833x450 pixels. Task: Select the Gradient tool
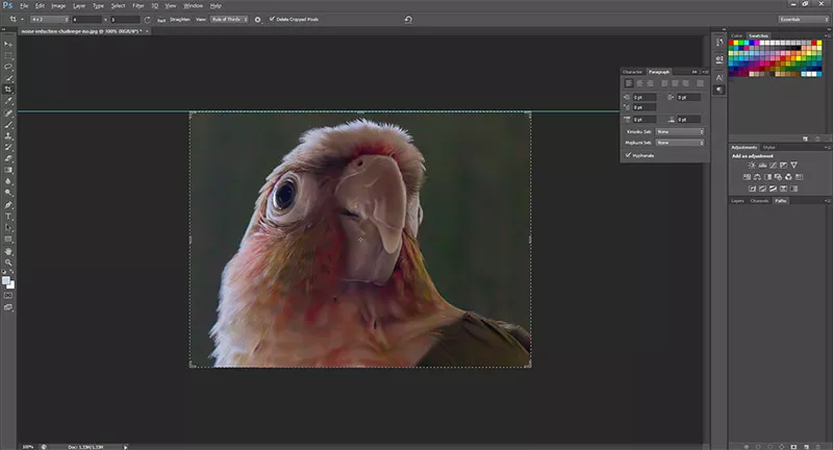tap(8, 170)
